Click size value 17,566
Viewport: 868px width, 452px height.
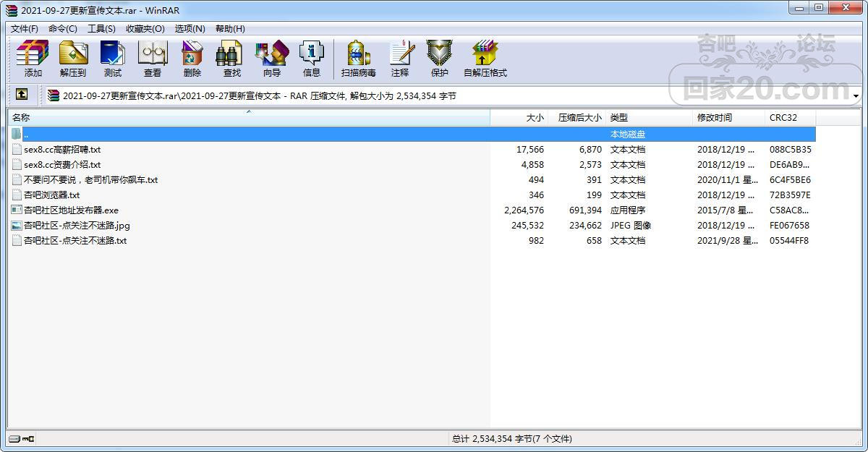tap(530, 149)
